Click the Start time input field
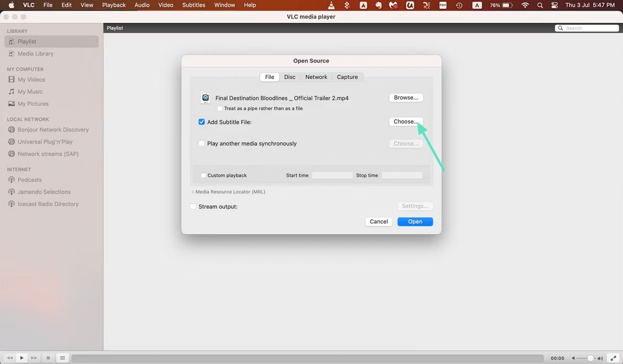 coord(332,175)
